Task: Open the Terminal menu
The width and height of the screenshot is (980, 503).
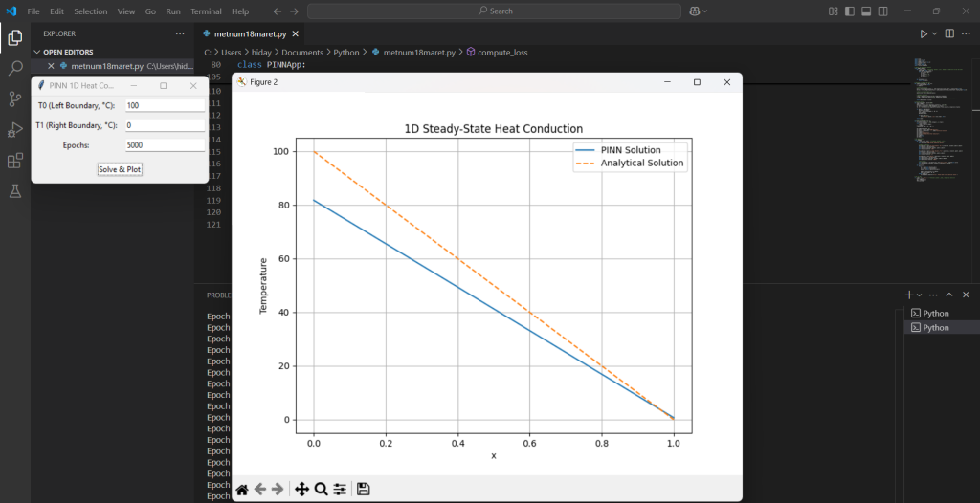Action: [205, 11]
